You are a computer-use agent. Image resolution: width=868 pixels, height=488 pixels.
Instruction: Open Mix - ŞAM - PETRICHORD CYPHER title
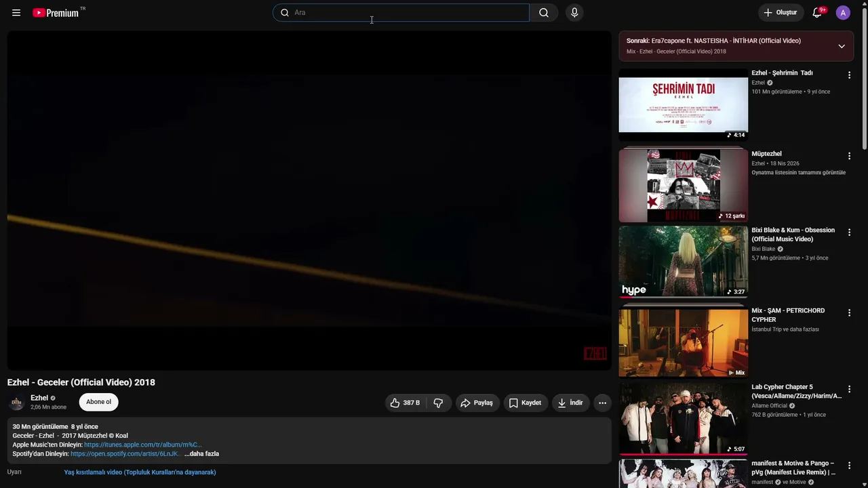pyautogui.click(x=788, y=315)
